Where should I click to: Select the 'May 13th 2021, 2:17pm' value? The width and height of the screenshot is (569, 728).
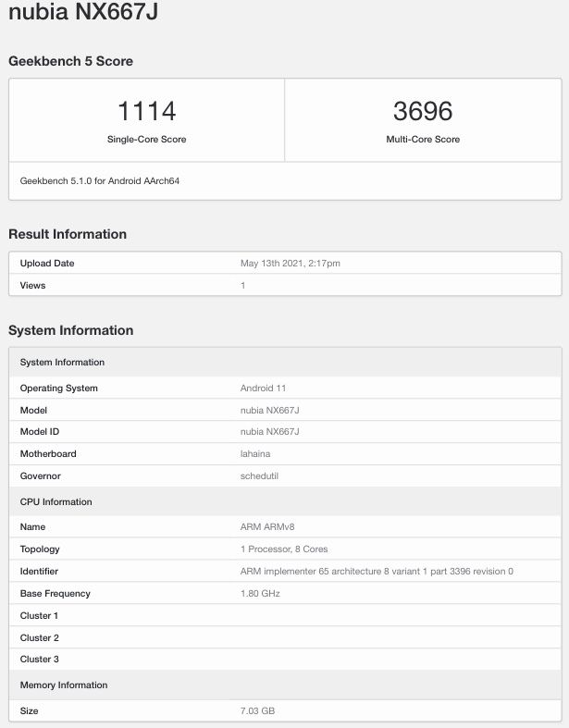coord(291,264)
